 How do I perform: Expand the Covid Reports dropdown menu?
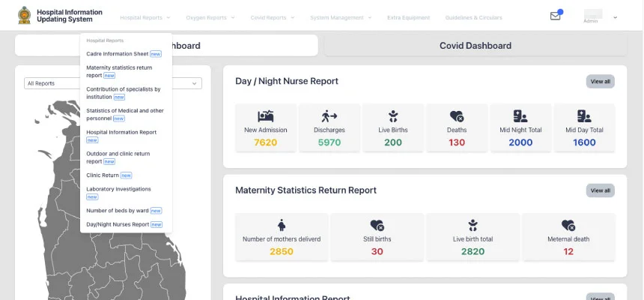point(272,17)
